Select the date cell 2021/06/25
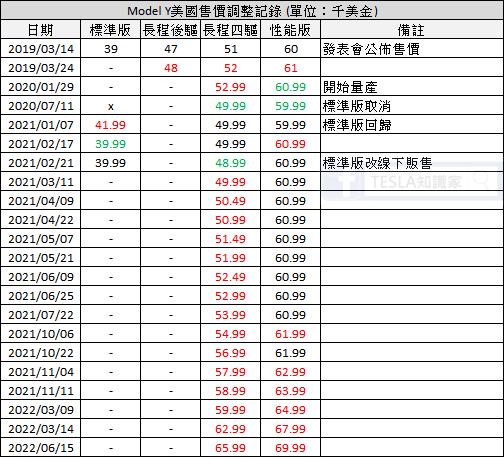504x457 pixels. pos(41,296)
